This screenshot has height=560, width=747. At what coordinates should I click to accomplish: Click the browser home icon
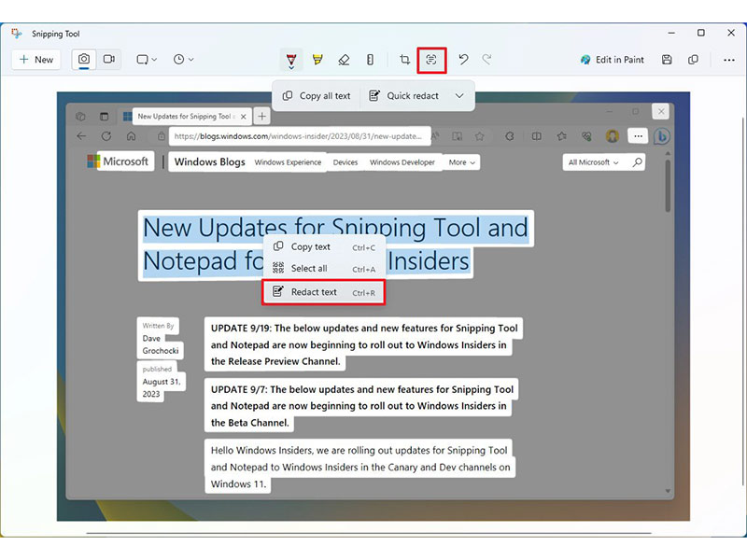point(131,136)
